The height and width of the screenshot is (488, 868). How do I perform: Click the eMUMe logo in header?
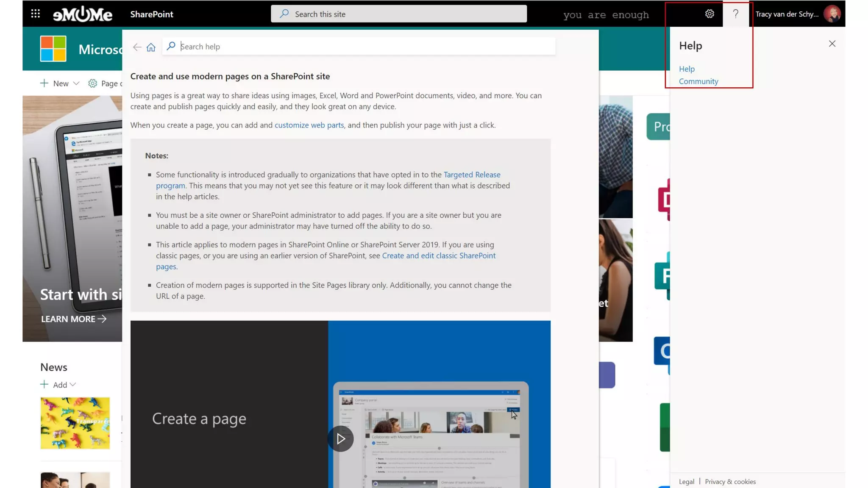pos(83,14)
